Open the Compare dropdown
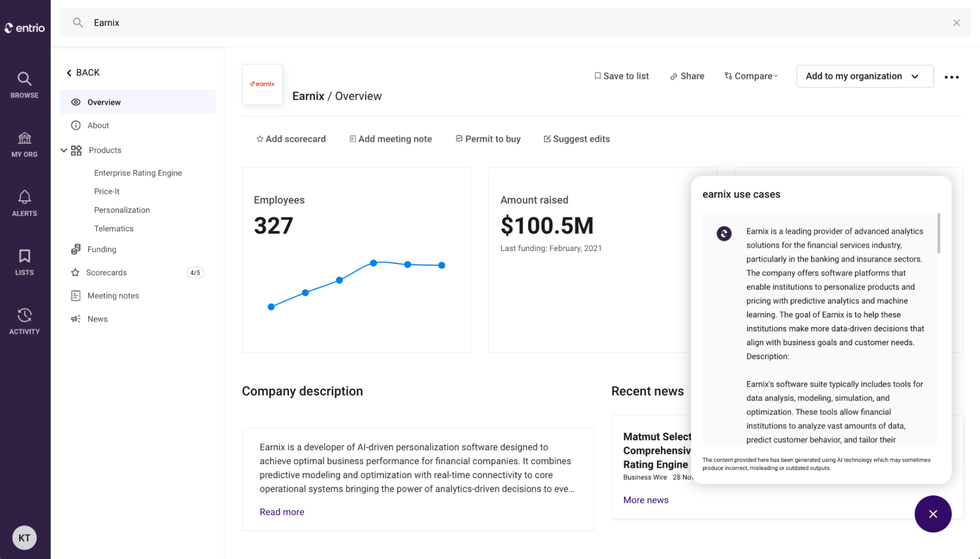 click(751, 76)
